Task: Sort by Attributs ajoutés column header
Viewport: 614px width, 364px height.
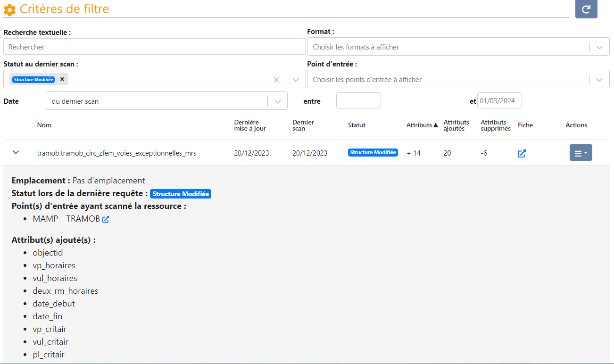Action: (456, 125)
